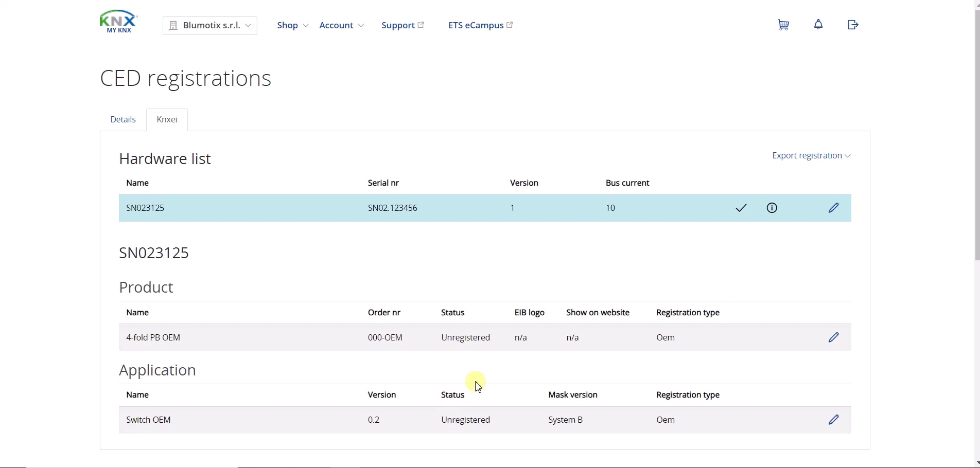Viewport: 980px width, 468px height.
Task: Open the Export registration dropdown
Action: [811, 155]
